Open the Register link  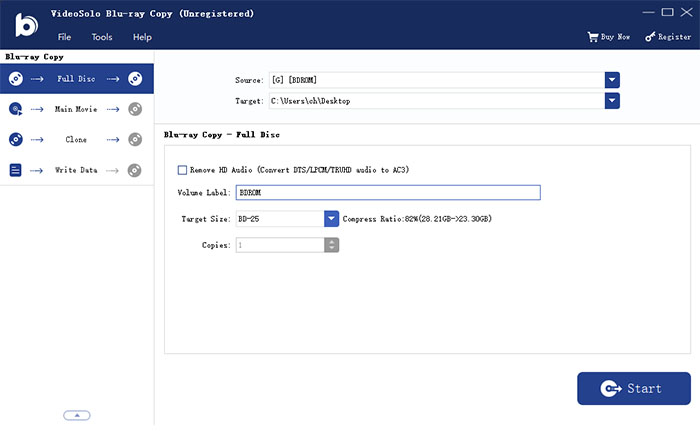coord(674,37)
